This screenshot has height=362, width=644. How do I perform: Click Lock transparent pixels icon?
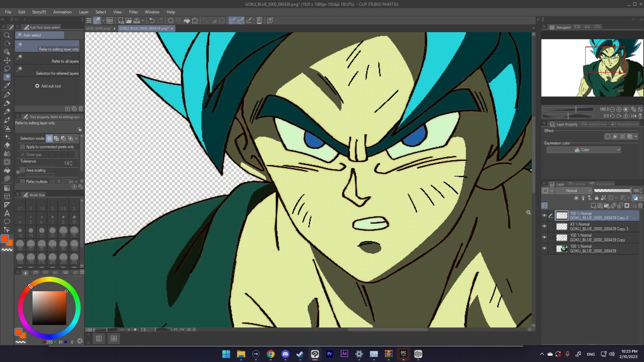[x=603, y=198]
